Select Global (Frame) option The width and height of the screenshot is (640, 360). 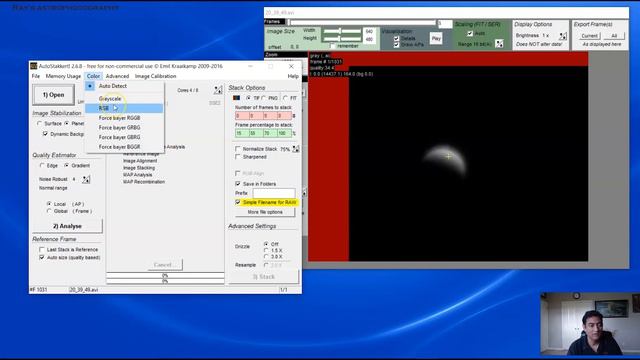(x=49, y=211)
